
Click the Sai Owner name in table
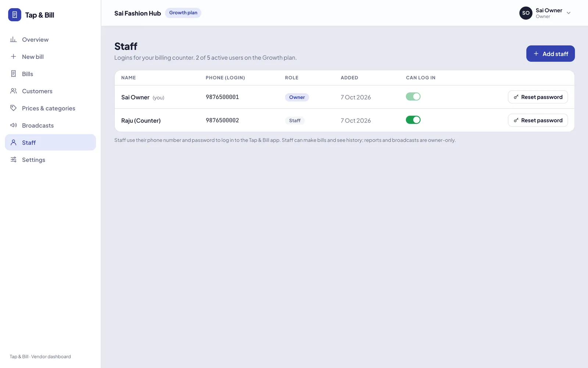[135, 97]
